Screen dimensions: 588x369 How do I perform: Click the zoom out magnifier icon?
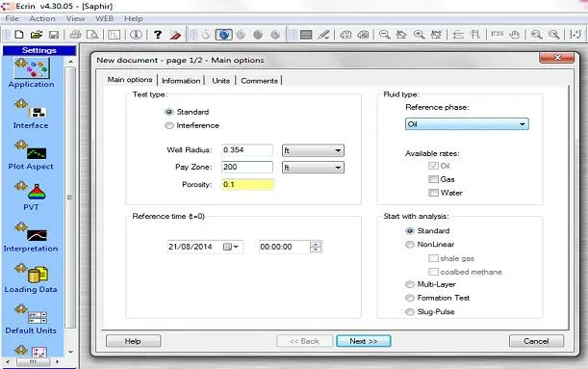tap(384, 35)
